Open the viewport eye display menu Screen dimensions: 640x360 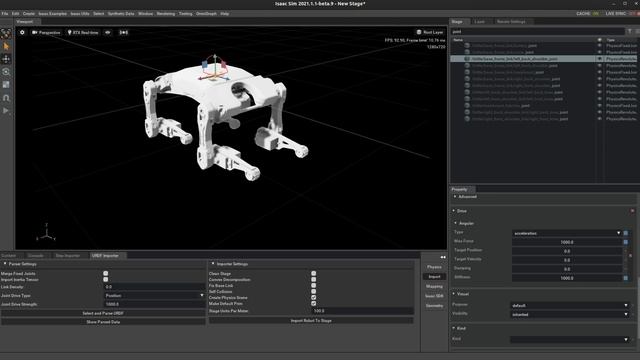[x=108, y=32]
